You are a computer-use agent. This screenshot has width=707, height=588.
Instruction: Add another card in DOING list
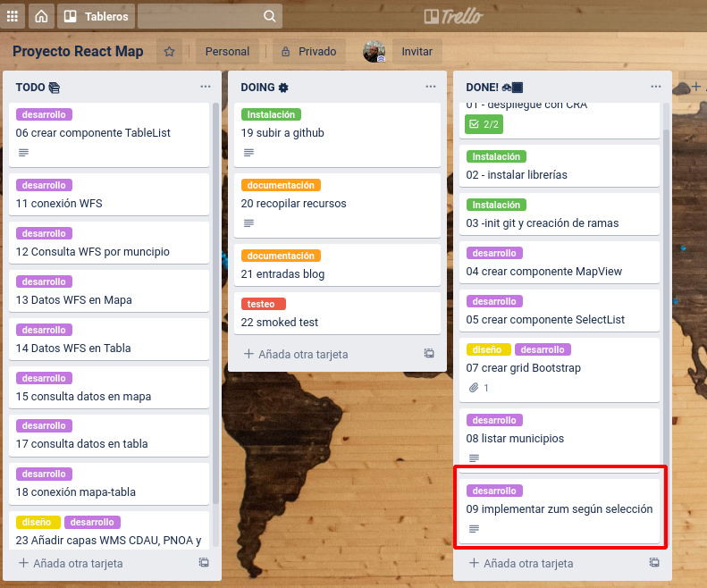click(x=296, y=354)
